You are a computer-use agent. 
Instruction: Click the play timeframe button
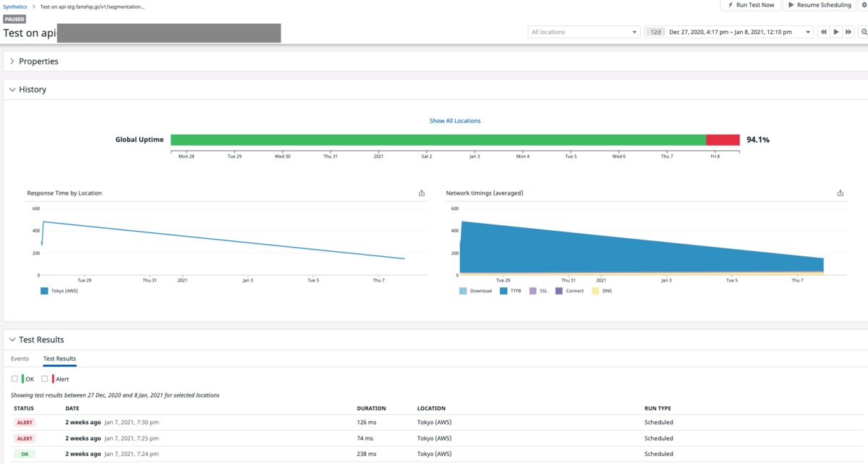(x=836, y=32)
